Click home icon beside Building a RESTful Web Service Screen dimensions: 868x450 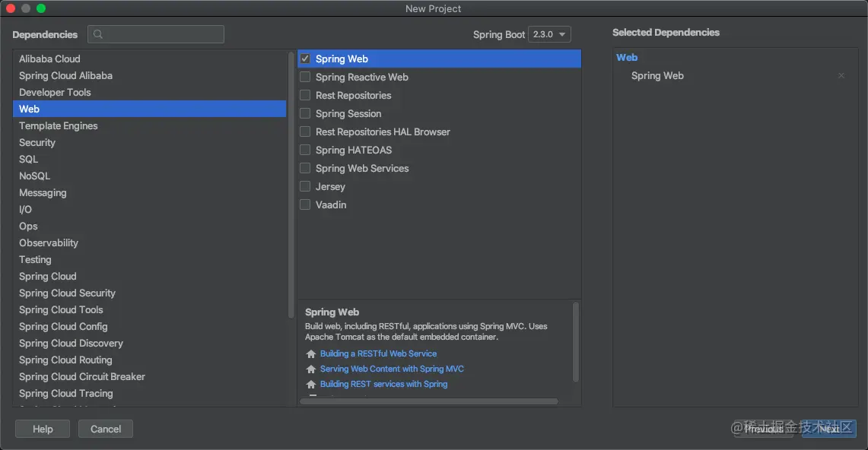(x=310, y=354)
